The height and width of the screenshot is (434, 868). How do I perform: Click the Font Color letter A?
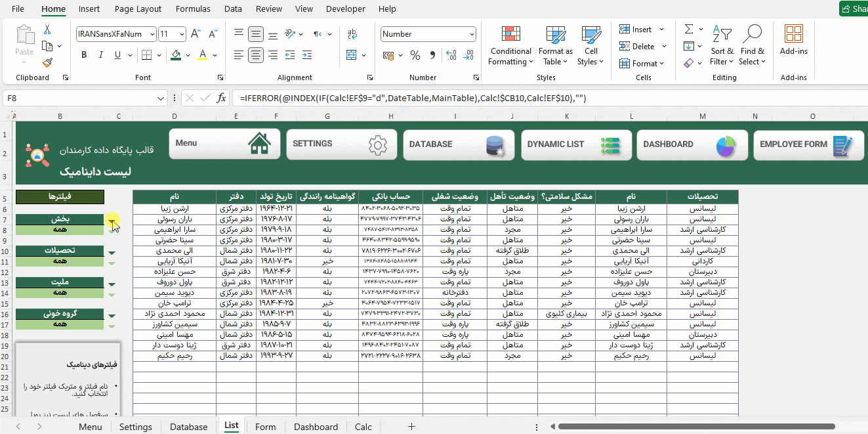pyautogui.click(x=203, y=54)
